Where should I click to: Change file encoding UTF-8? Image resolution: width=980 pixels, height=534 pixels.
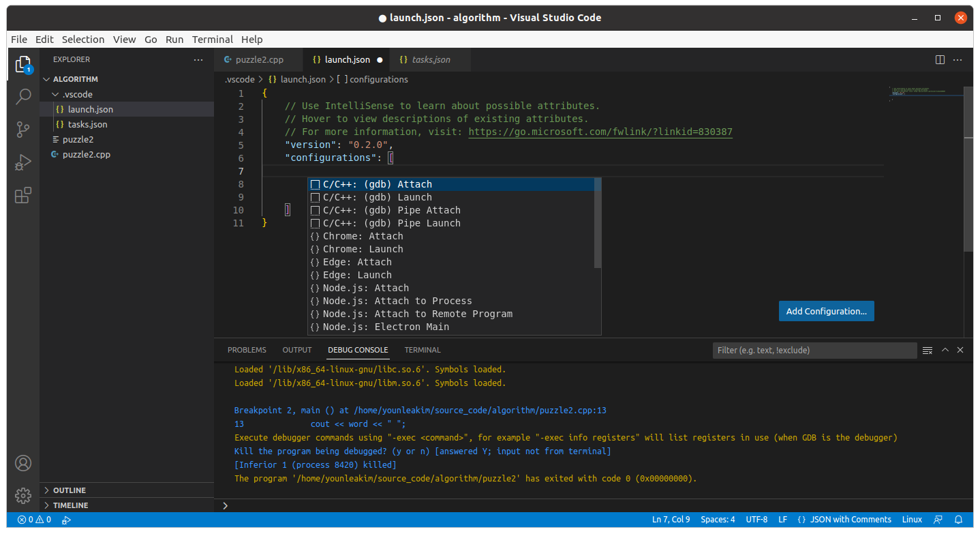click(x=756, y=520)
